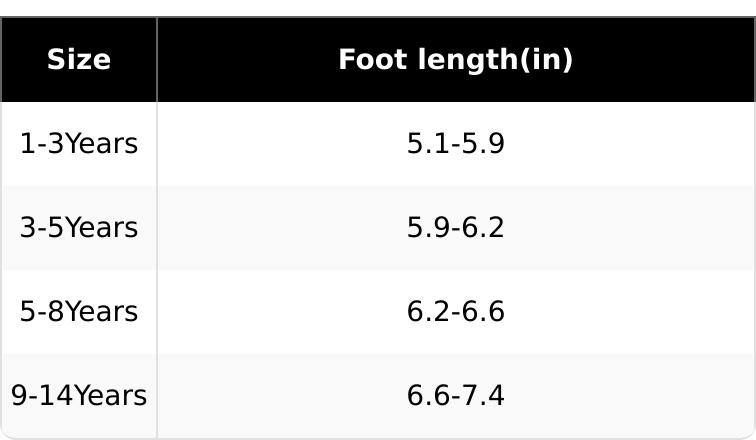The height and width of the screenshot is (440, 756).
Task: Click the 6.2-6.6 foot length cell
Action: pyautogui.click(x=456, y=311)
